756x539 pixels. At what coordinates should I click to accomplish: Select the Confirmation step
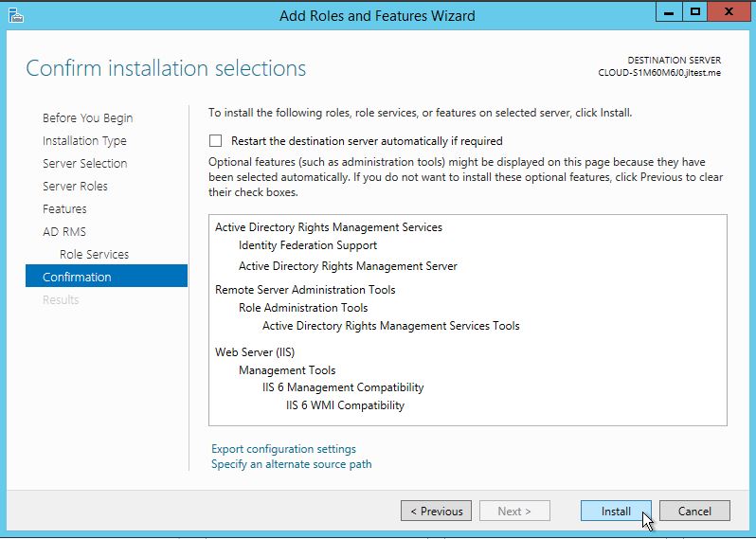[106, 276]
